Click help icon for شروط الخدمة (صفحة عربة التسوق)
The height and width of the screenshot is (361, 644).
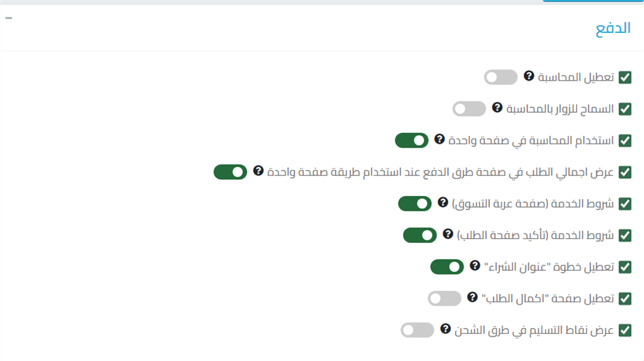pyautogui.click(x=443, y=202)
